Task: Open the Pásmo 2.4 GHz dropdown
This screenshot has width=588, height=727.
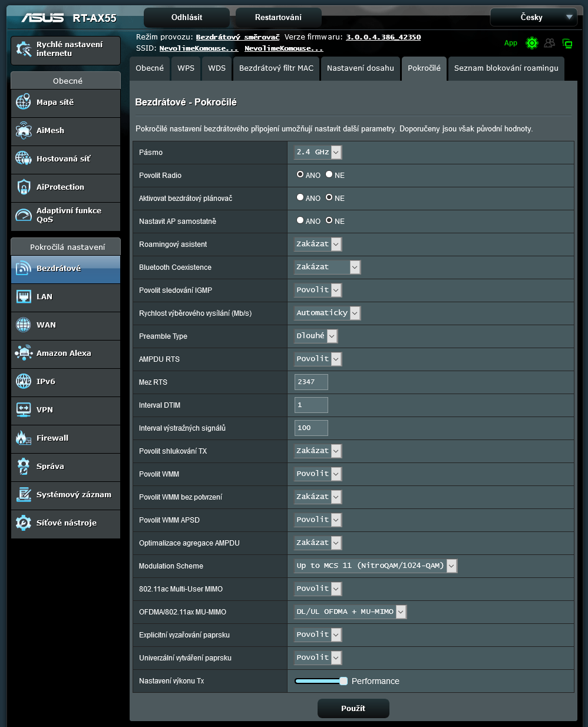Action: [318, 152]
